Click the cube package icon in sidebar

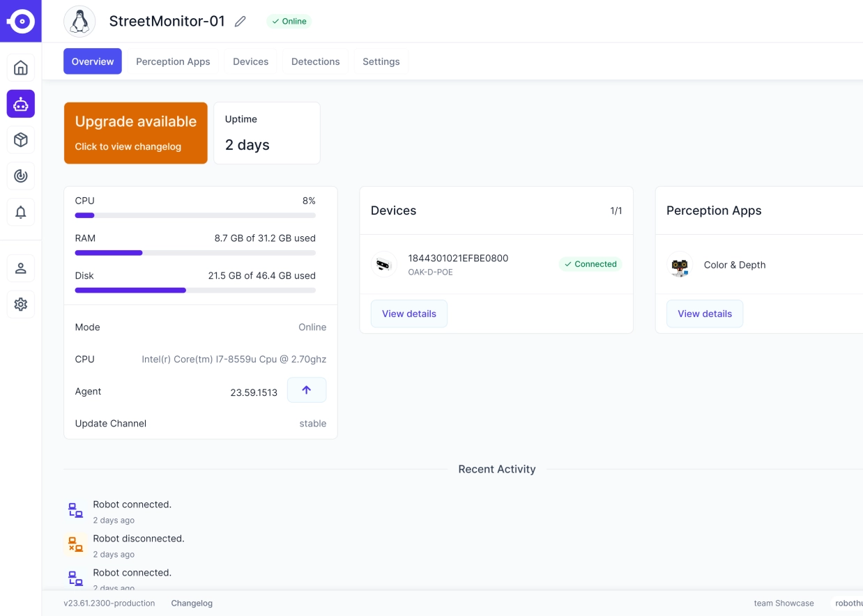click(21, 140)
